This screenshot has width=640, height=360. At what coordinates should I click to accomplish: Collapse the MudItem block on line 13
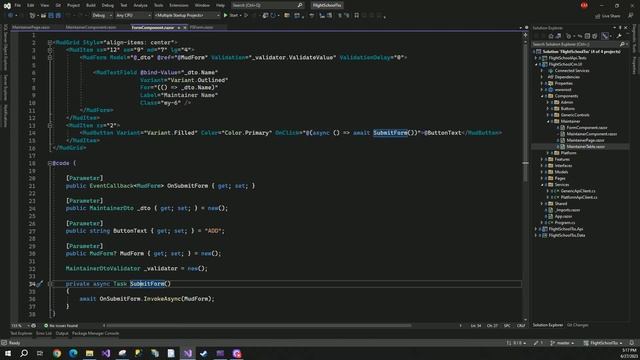[x=50, y=125]
